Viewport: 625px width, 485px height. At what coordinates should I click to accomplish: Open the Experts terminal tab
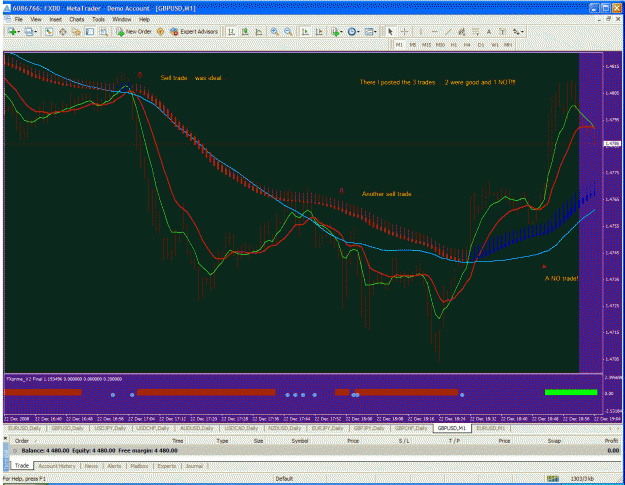pyautogui.click(x=167, y=466)
